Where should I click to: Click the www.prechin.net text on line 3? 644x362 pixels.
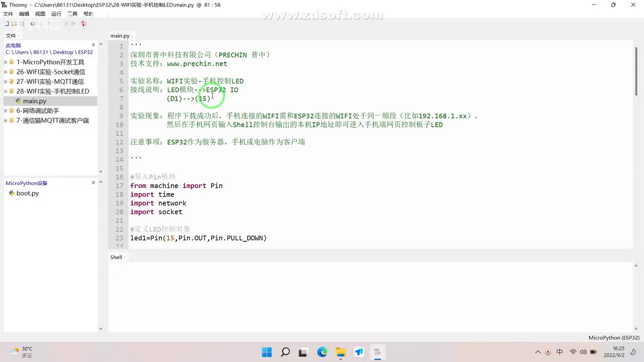[197, 64]
